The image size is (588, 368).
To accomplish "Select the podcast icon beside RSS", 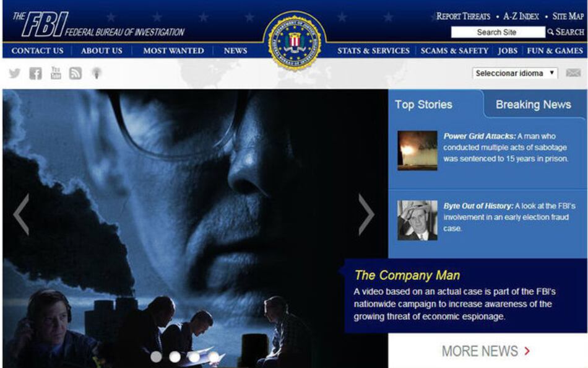I will (x=97, y=73).
